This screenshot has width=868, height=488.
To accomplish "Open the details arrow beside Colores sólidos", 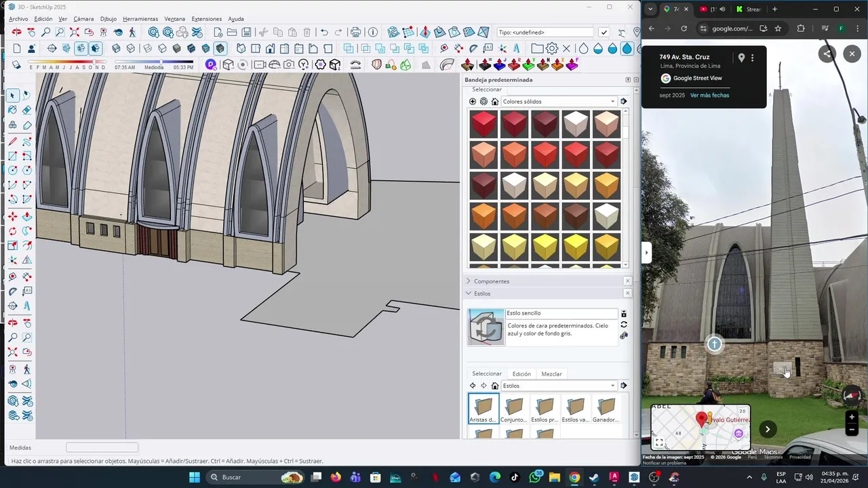I will pos(623,102).
